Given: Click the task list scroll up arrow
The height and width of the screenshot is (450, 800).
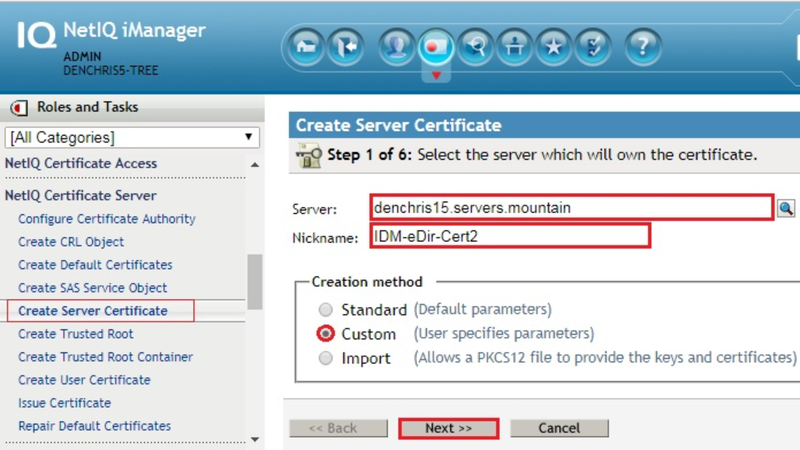Looking at the screenshot, I should (x=255, y=165).
